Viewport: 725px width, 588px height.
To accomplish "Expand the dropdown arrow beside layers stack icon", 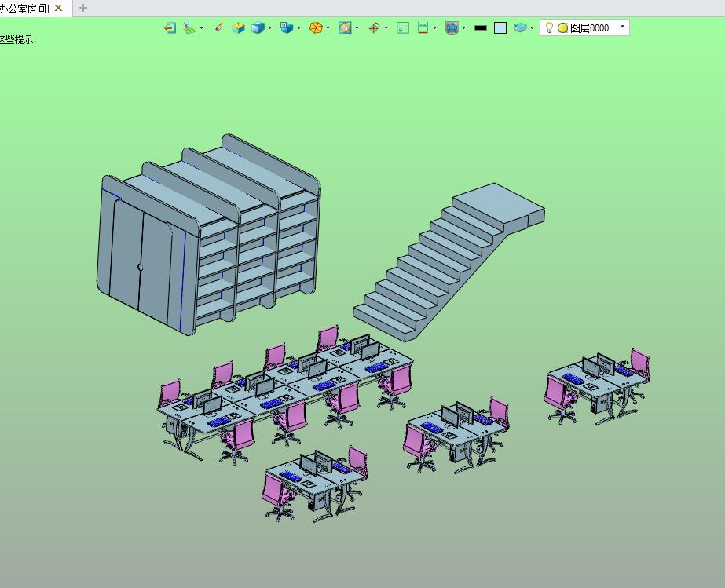I will point(533,27).
